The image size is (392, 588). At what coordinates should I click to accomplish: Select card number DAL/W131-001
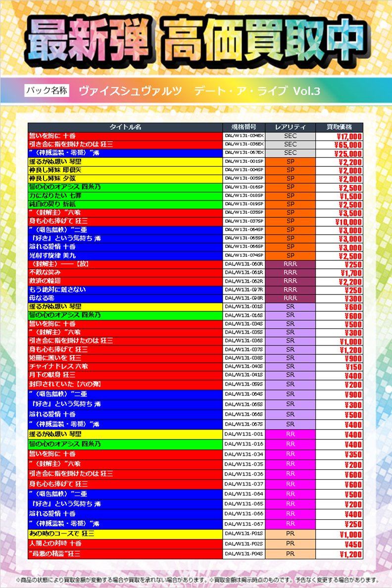coord(244,434)
